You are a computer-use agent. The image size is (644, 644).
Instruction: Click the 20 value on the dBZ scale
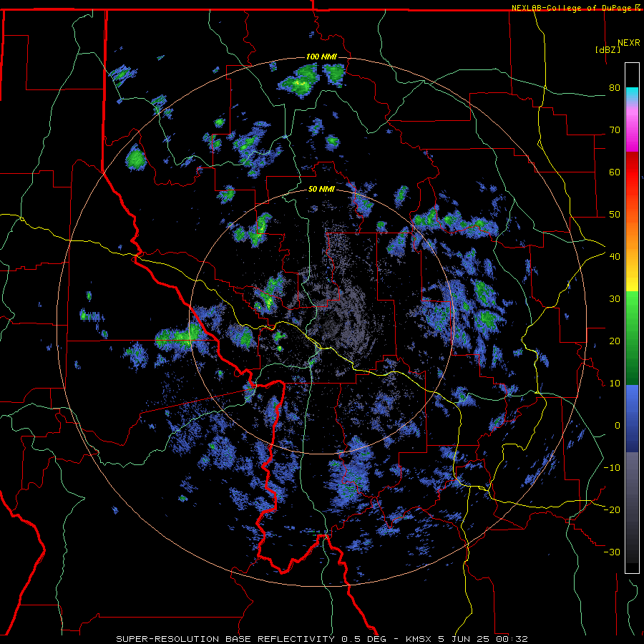click(x=615, y=341)
